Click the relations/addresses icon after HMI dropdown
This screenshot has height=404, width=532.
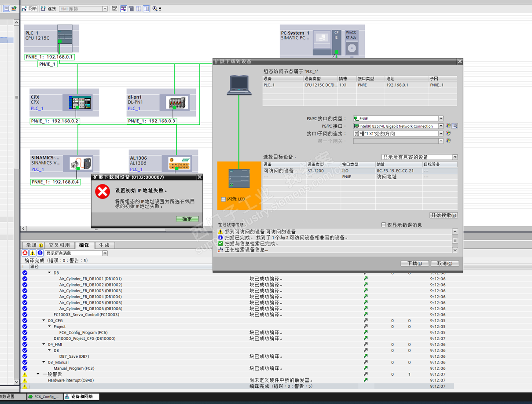click(115, 9)
